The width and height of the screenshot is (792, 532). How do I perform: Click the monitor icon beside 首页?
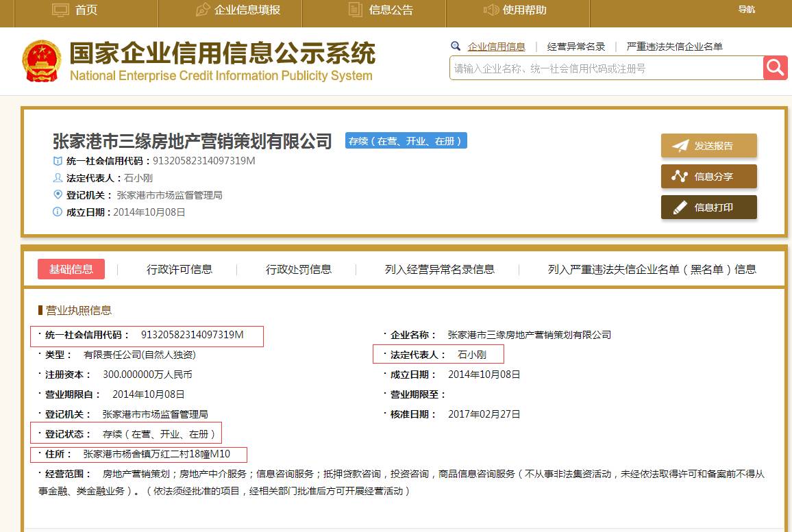click(61, 10)
